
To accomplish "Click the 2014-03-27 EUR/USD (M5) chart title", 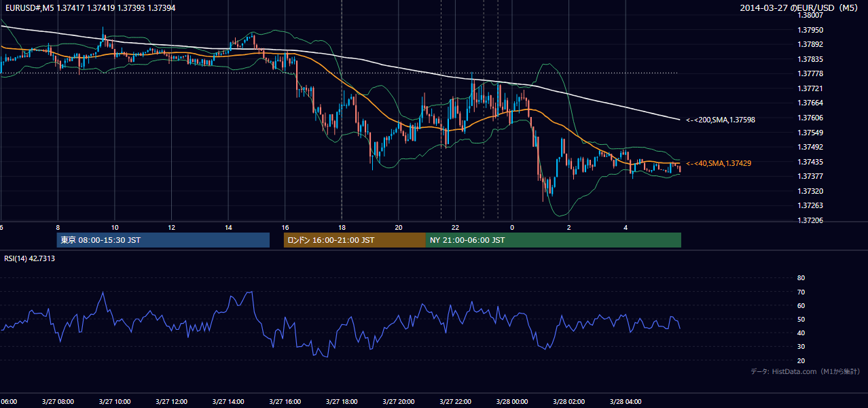I will pos(799,7).
